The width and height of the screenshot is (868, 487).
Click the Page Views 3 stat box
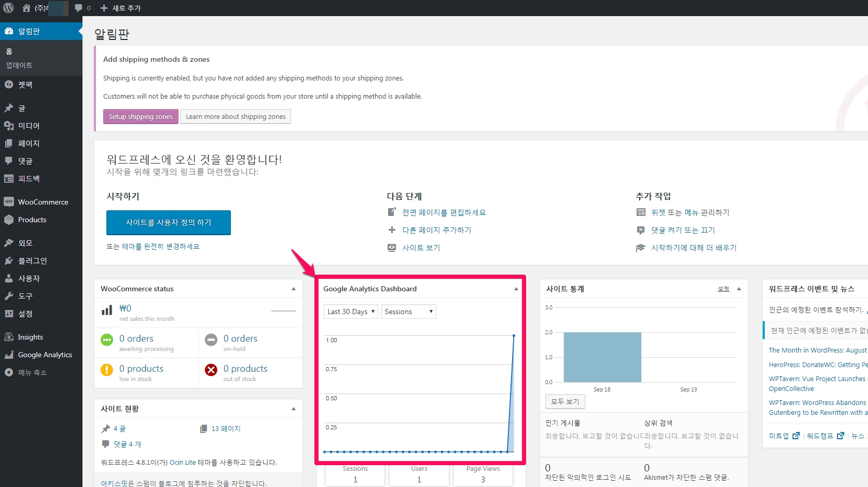483,474
